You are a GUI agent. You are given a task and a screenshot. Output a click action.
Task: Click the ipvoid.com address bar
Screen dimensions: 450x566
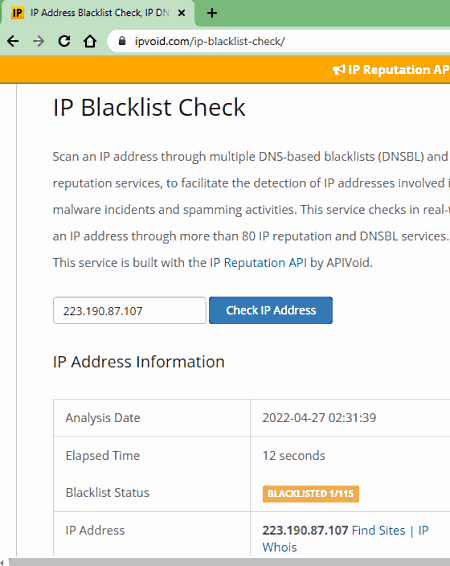[x=281, y=41]
